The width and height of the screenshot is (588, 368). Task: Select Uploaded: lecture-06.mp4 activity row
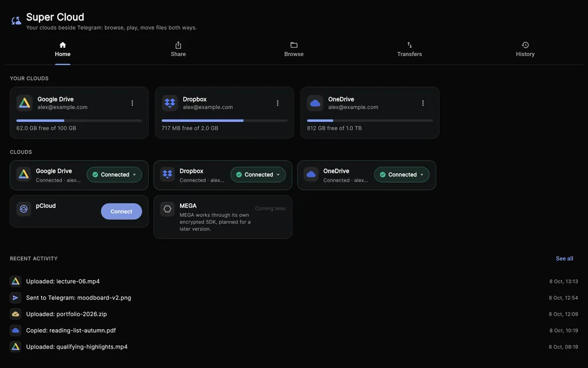tap(294, 281)
